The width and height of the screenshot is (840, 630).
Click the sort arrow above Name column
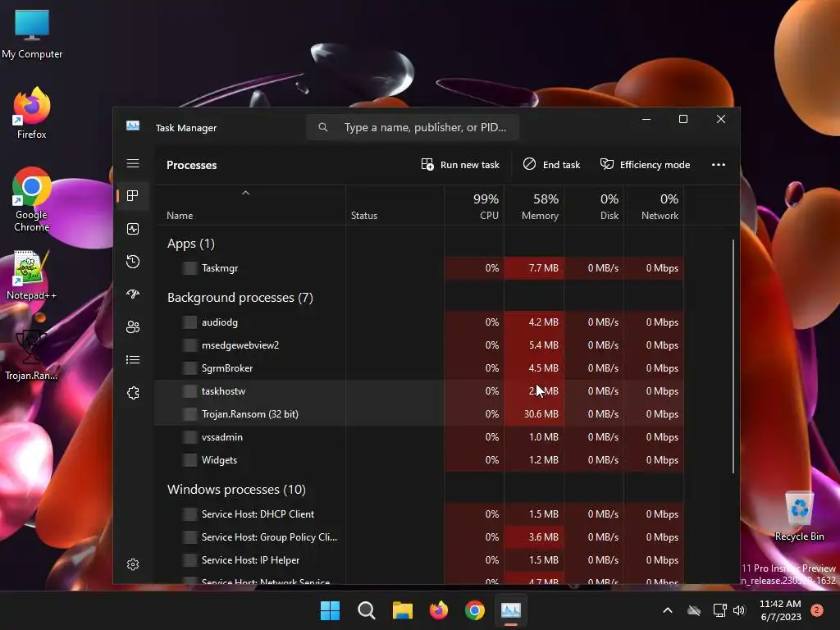(245, 193)
